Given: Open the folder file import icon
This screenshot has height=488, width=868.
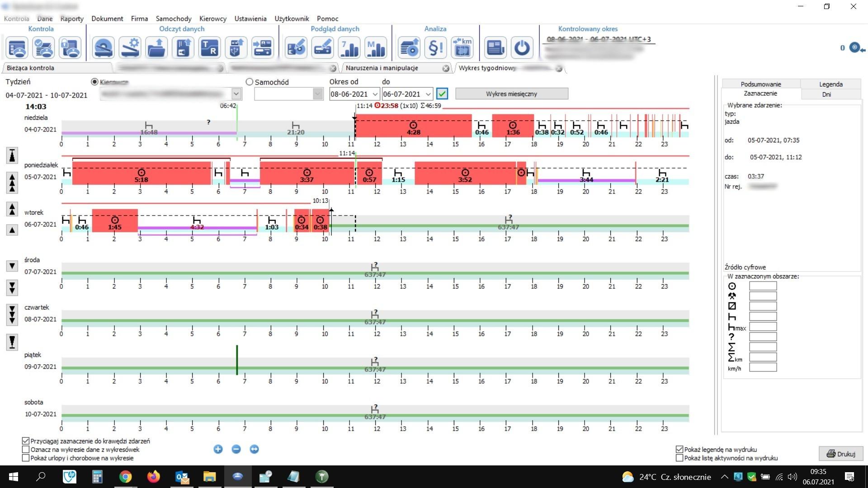Looking at the screenshot, I should [156, 48].
